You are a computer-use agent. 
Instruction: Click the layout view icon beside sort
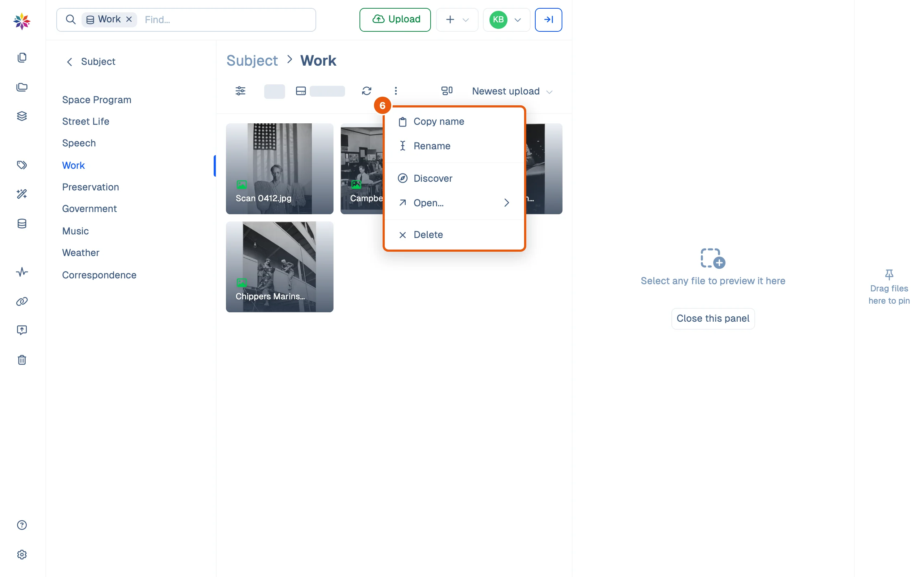pyautogui.click(x=447, y=91)
